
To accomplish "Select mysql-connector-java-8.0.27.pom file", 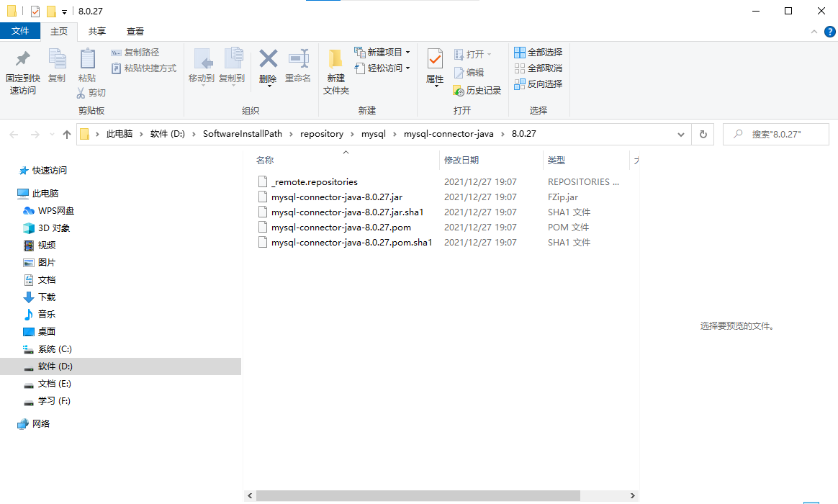I will 341,227.
